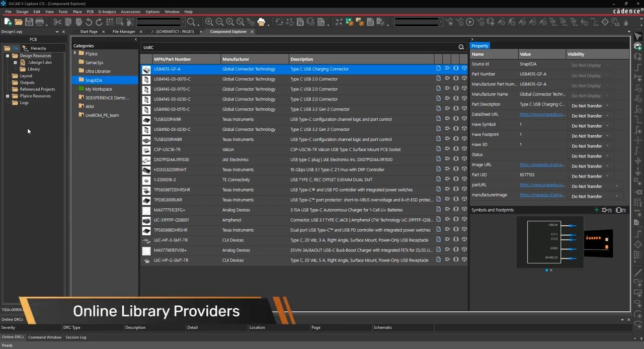Open the partURL link

point(542,185)
